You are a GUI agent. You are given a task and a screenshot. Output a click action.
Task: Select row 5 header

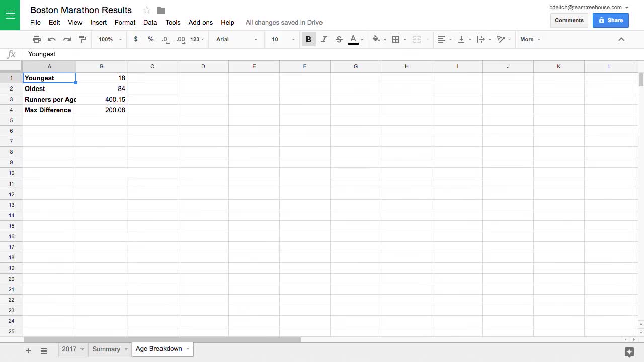pyautogui.click(x=11, y=120)
